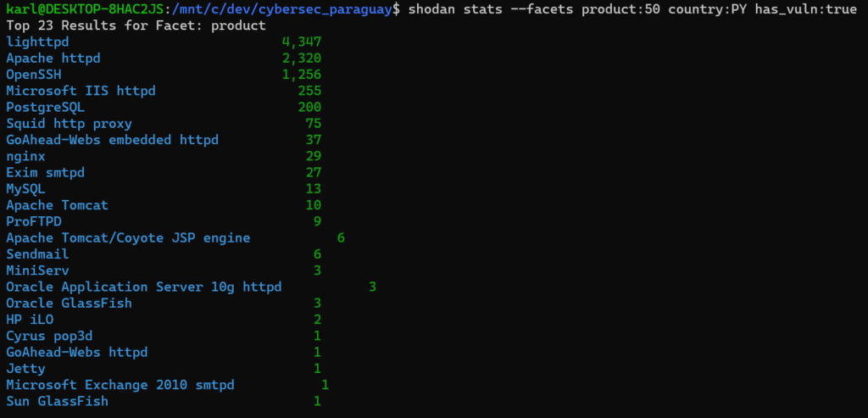Select the Sendmail product name
Screen dimensions: 868x418
(x=37, y=254)
